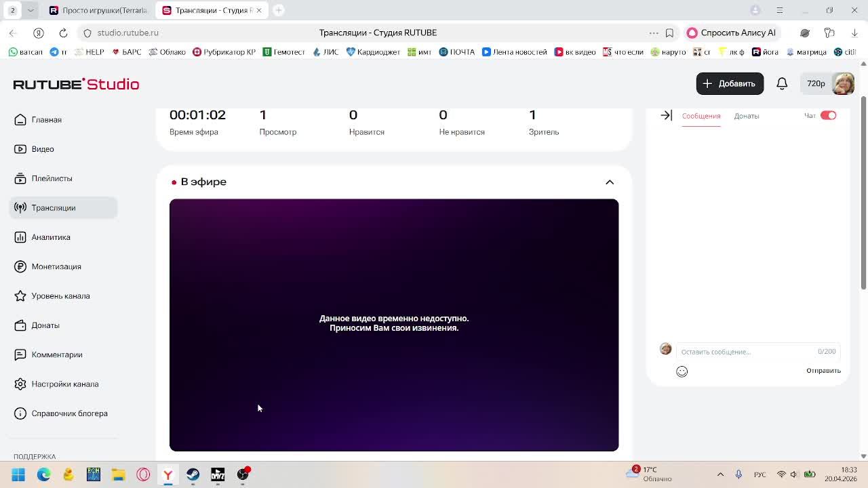Bookmark this page with the bookmark icon

[x=669, y=33]
